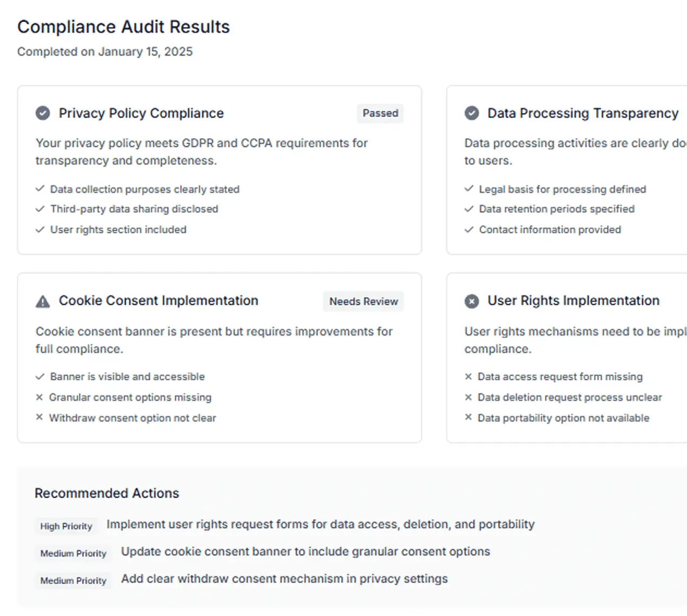Click the checkmark beside 'Banner is visible and accessible'
This screenshot has height=616, width=687.
pyautogui.click(x=39, y=376)
